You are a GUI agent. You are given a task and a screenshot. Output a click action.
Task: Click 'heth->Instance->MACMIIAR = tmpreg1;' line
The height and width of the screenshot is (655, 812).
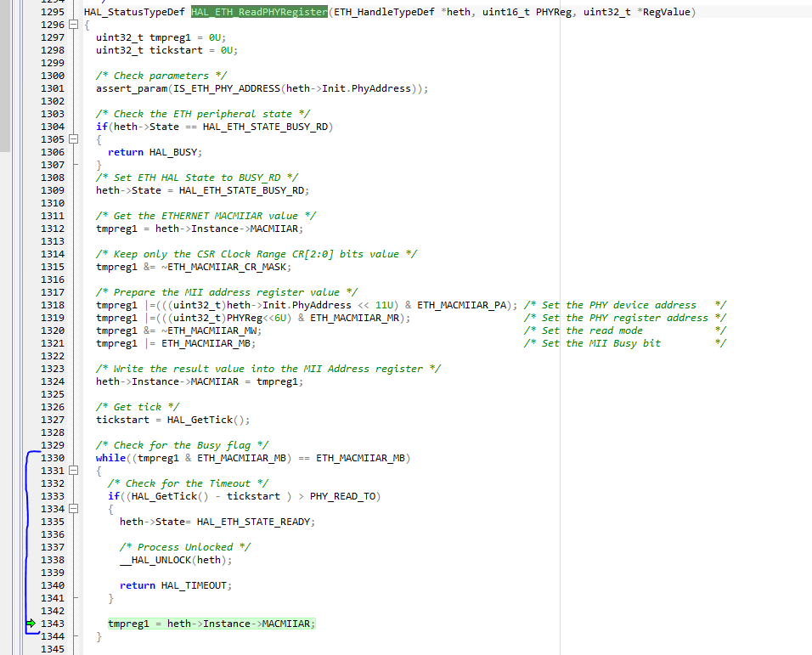pos(200,381)
